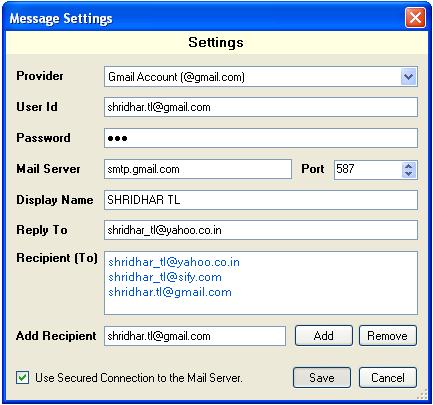433x405 pixels.
Task: Select recipient shridhar.tl@gmail.com in list
Action: pyautogui.click(x=170, y=292)
